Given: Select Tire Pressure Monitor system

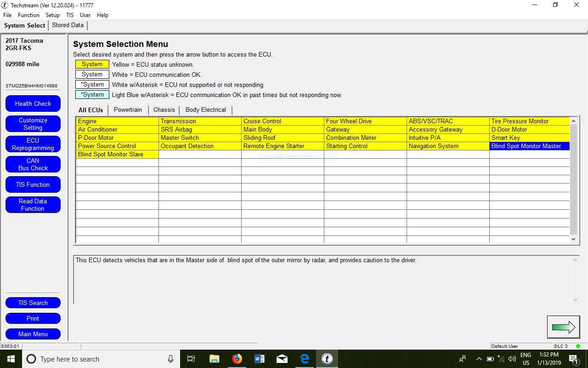Looking at the screenshot, I should point(530,121).
